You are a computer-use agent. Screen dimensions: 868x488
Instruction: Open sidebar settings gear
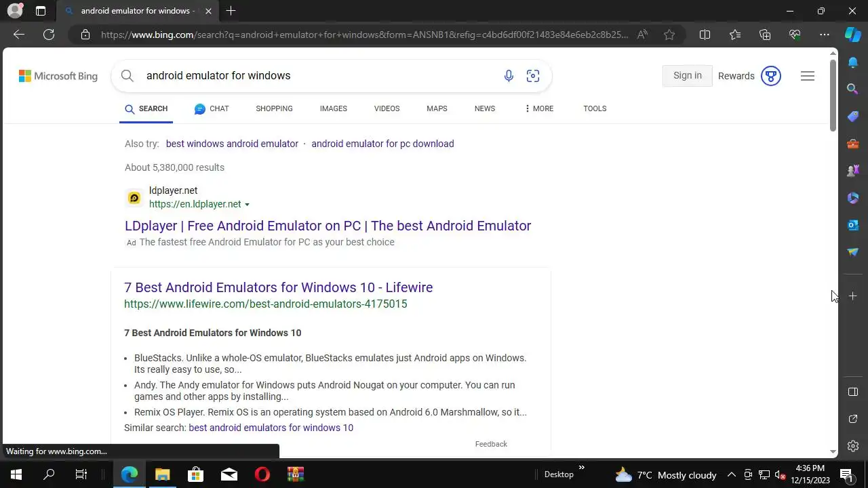[x=853, y=446]
